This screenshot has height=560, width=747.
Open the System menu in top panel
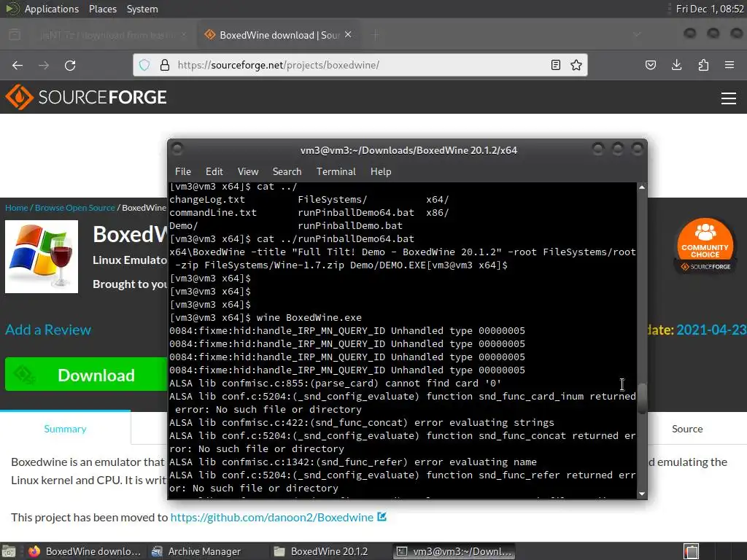(142, 9)
